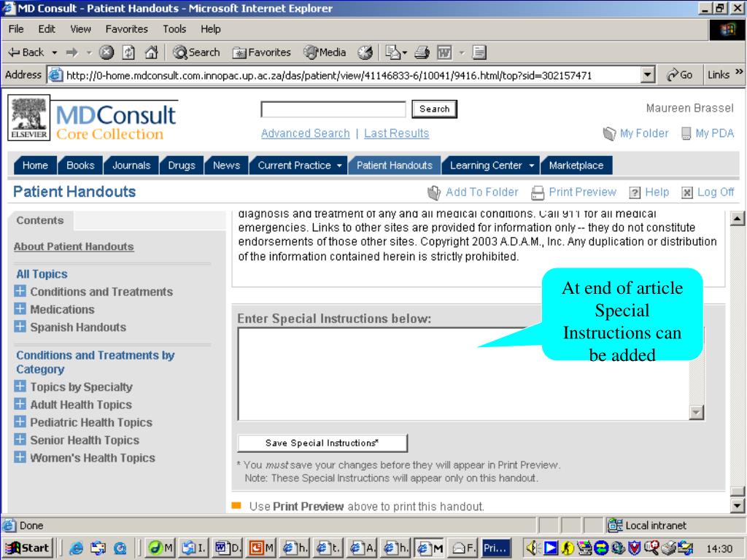The image size is (747, 560).
Task: Click the Elsevier tree logo
Action: [x=29, y=117]
